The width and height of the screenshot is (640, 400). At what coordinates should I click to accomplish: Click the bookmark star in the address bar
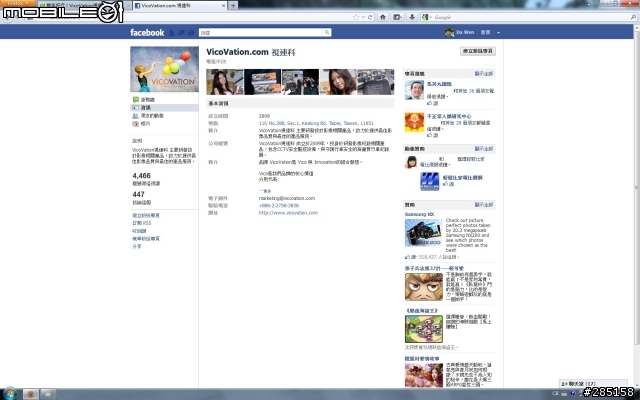(x=356, y=17)
